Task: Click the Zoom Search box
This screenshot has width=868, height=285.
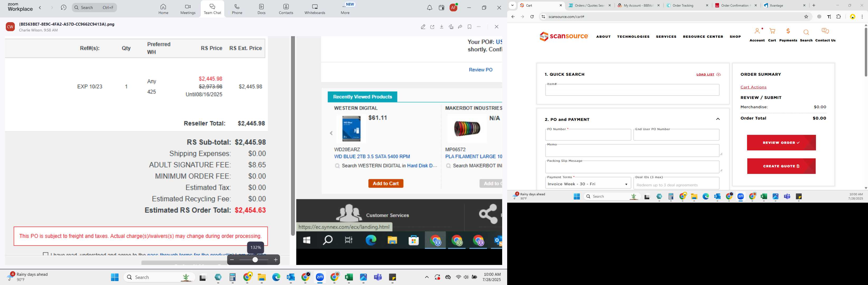Action: click(x=94, y=7)
